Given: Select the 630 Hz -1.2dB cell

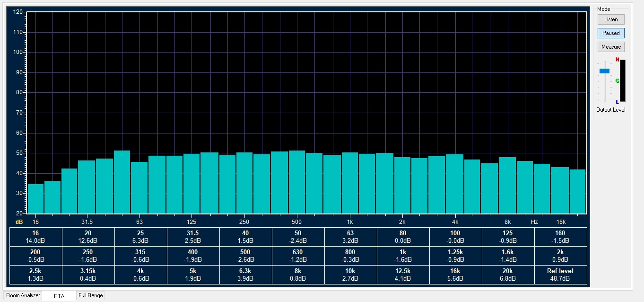Looking at the screenshot, I should [x=298, y=256].
